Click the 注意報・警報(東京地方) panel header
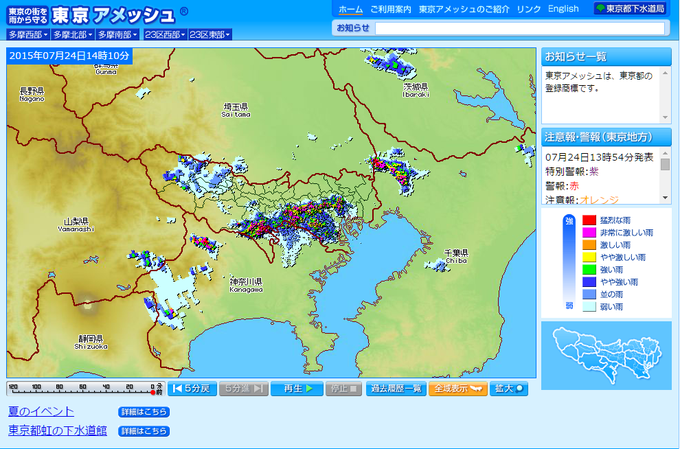 [606, 138]
